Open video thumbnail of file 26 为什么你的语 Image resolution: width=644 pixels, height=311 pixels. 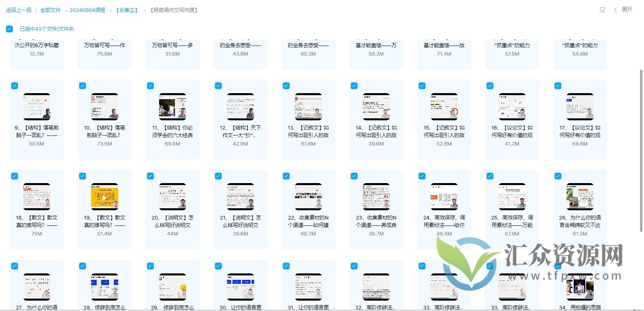tap(580, 197)
